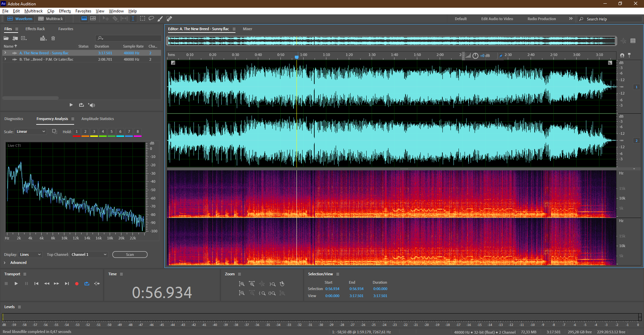Click the Rewind button
Image resolution: width=644 pixels, height=335 pixels.
(x=47, y=284)
